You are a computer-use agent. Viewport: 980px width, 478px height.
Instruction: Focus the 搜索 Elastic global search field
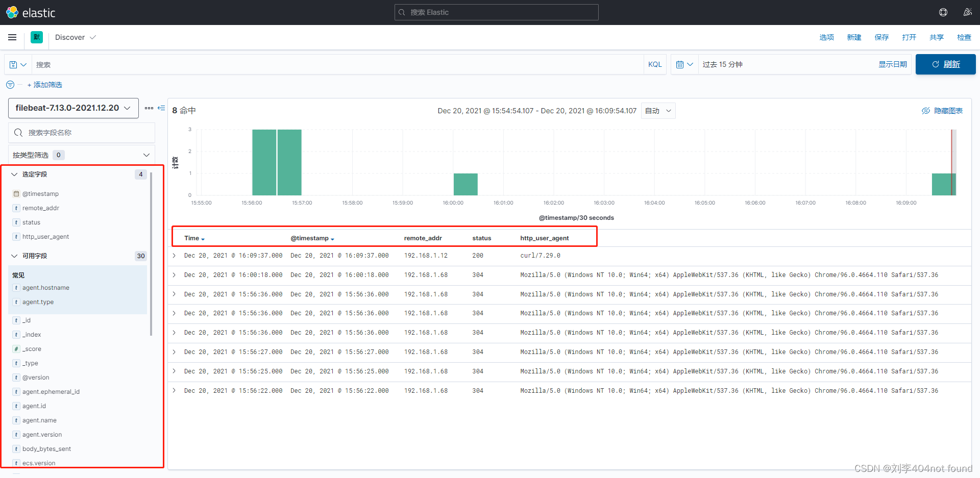[x=496, y=12]
